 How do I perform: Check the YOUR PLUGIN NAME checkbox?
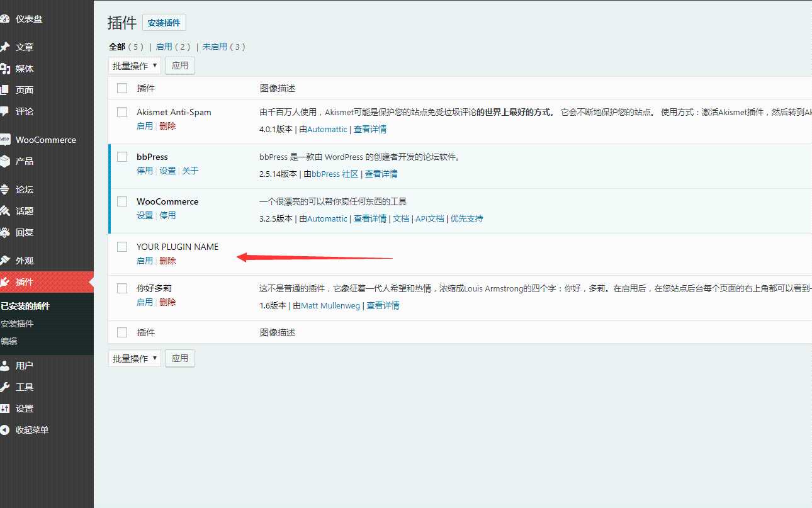[122, 247]
